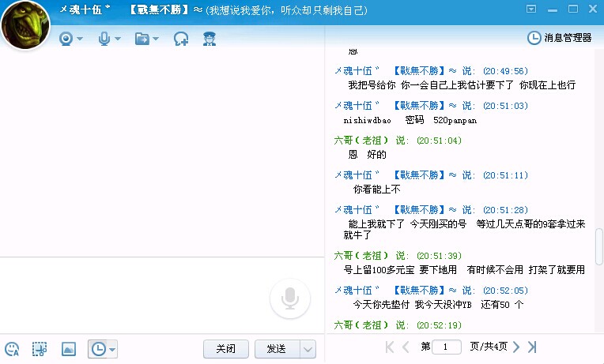Click the voice message microphone button
The height and width of the screenshot is (364, 604).
290,298
